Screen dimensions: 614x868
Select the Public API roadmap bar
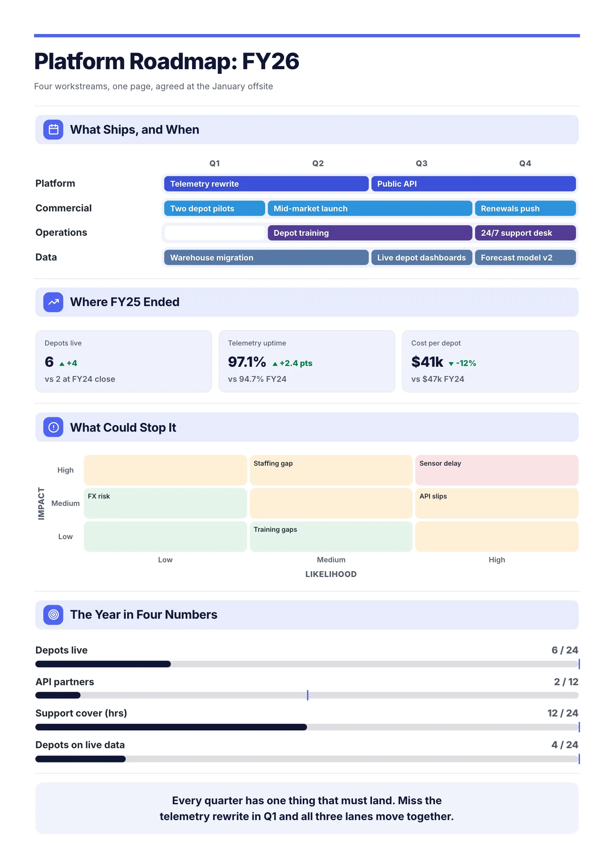(x=473, y=184)
